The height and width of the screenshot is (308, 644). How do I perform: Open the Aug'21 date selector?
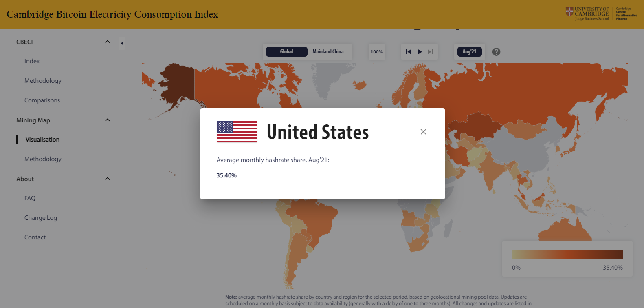point(469,52)
